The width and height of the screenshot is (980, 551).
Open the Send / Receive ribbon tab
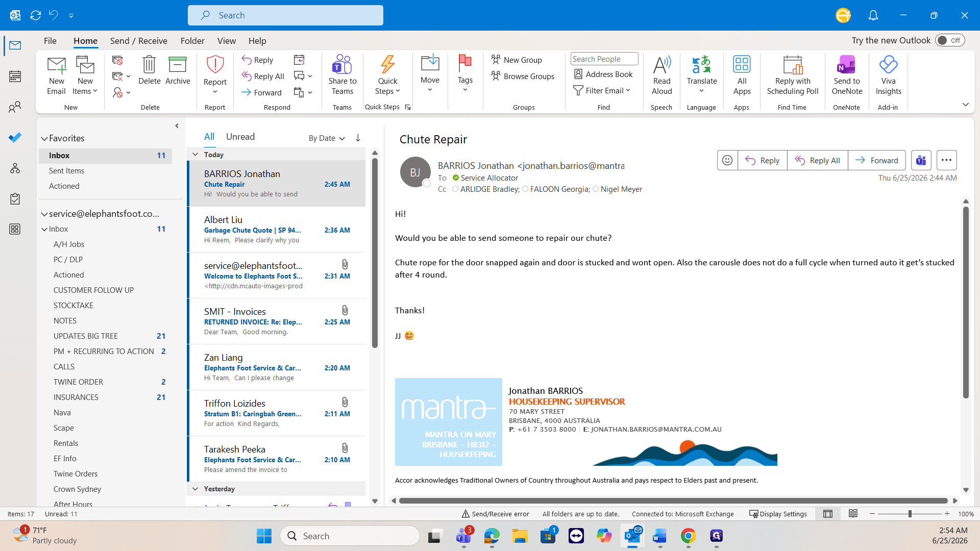(x=138, y=41)
